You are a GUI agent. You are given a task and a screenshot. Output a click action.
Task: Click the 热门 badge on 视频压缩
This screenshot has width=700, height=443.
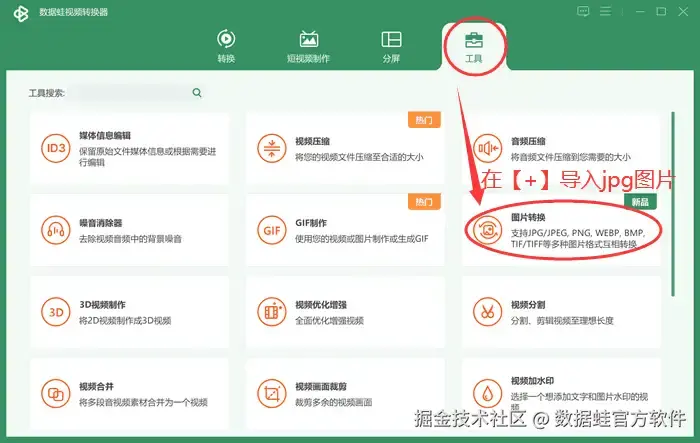(424, 120)
